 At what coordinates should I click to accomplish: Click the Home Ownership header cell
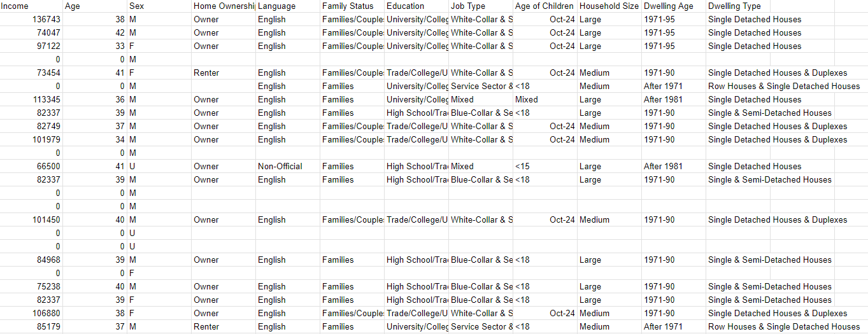point(224,6)
